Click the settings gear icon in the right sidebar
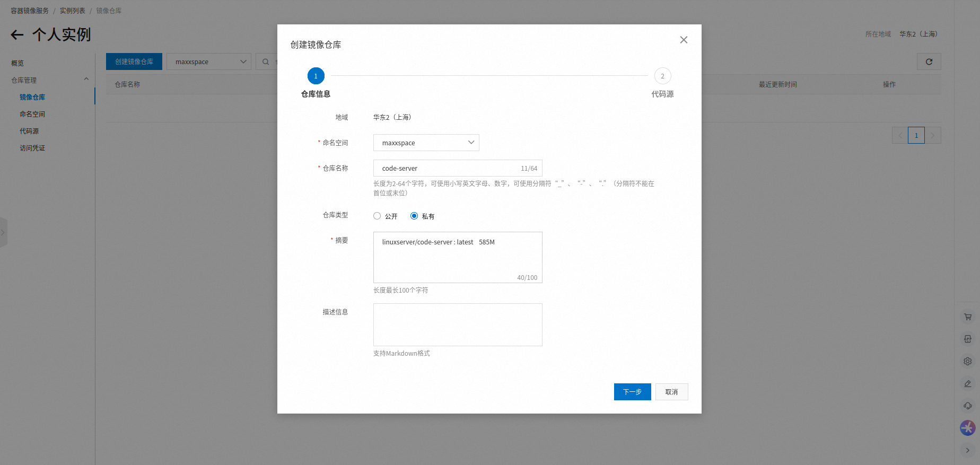Screen dimensions: 980x465 (967, 361)
